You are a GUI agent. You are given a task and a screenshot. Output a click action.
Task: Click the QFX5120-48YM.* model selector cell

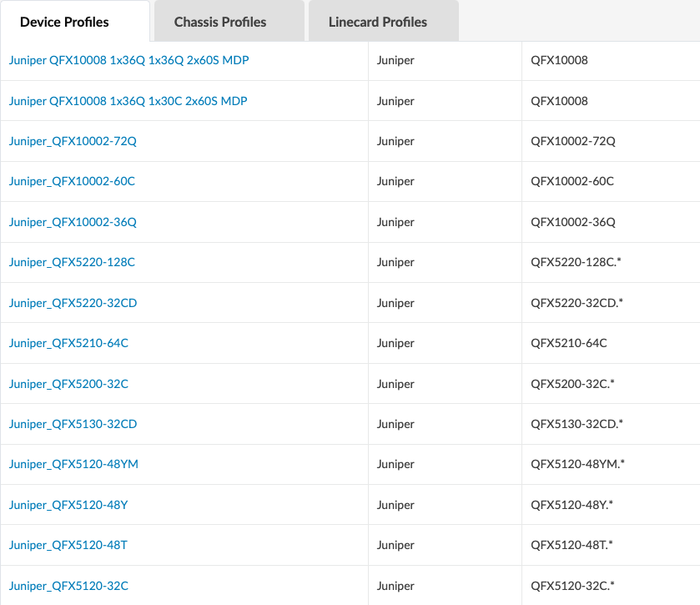[x=578, y=464]
